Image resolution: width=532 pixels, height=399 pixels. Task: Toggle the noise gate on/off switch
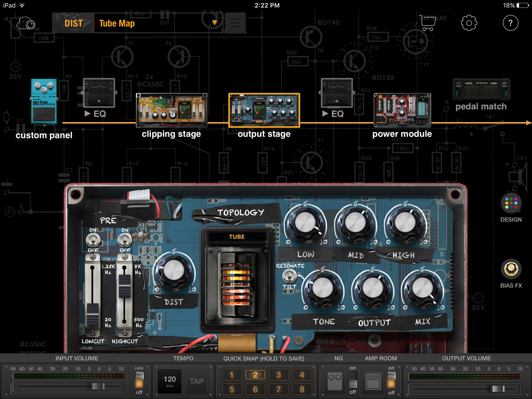(x=353, y=380)
